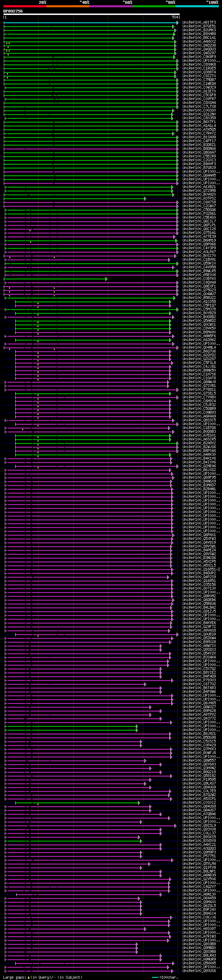This screenshot has height=980, width=222.
Task: Select hit UniRef100_C9K8F9
Action: (x=199, y=57)
